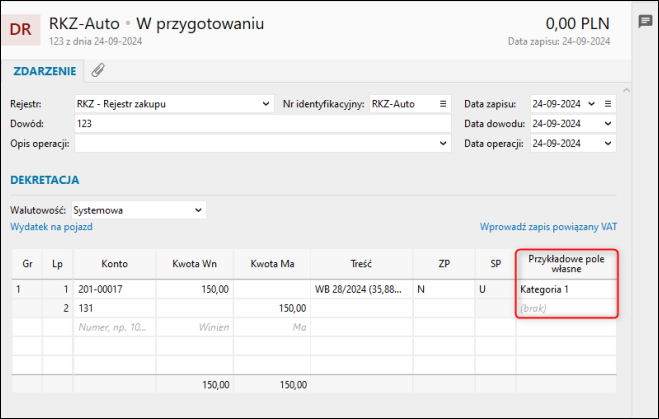Click the Lp column header
659x419 pixels.
[58, 264]
